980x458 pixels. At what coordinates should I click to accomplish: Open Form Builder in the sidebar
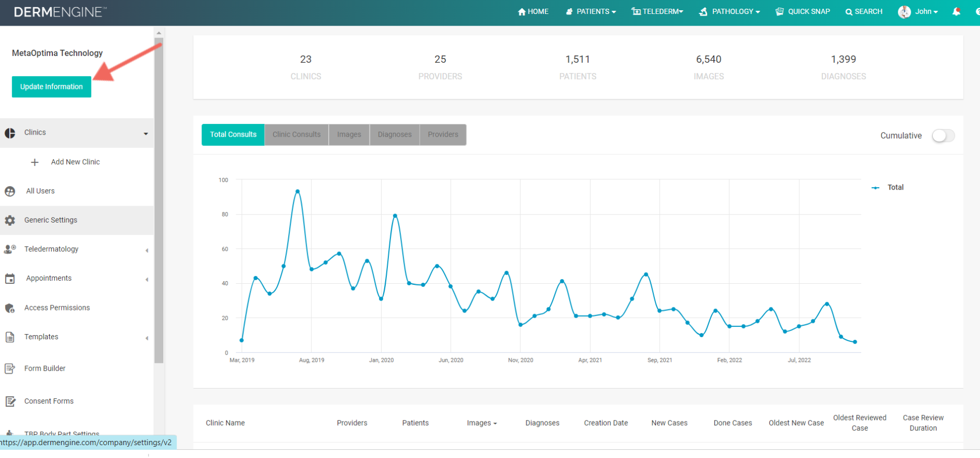[45, 369]
